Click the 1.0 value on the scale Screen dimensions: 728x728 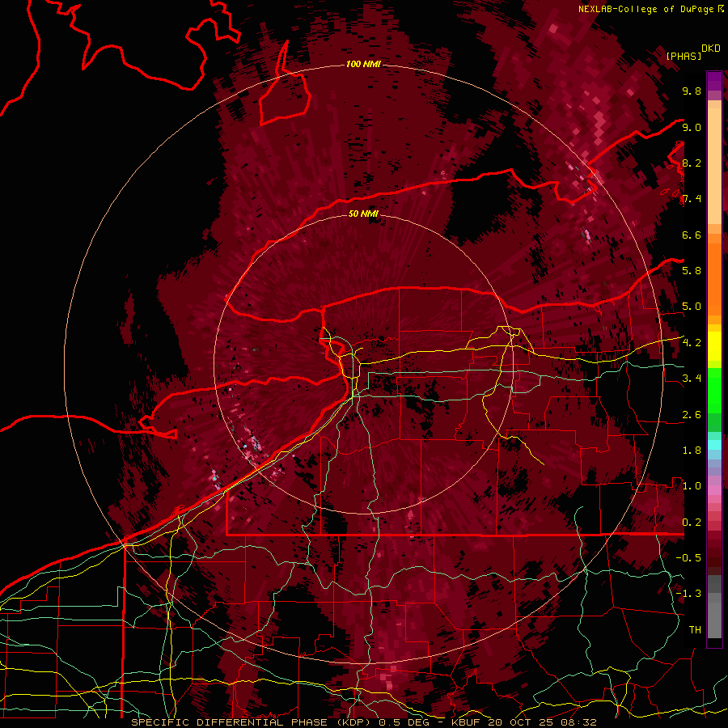tap(692, 486)
